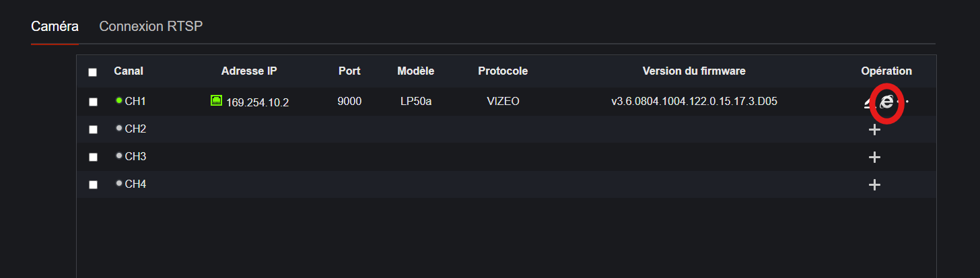The width and height of the screenshot is (980, 278).
Task: Select the CH4 channel row label
Action: [135, 184]
